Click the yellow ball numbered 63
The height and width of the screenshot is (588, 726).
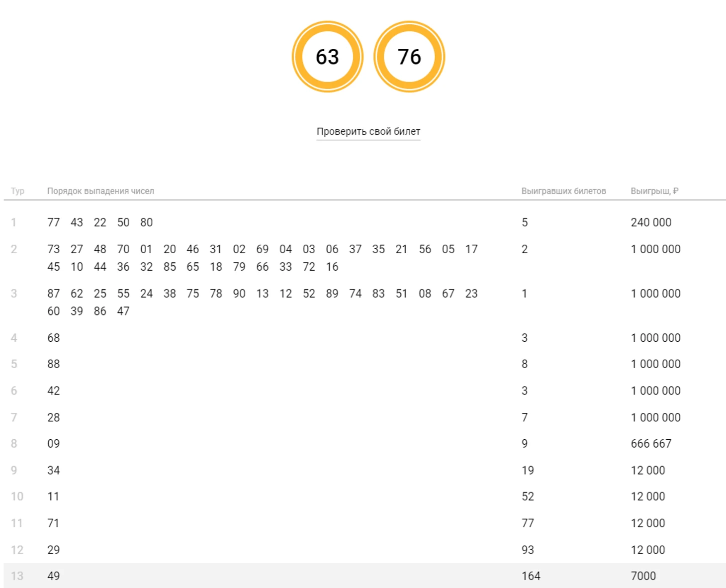(327, 57)
